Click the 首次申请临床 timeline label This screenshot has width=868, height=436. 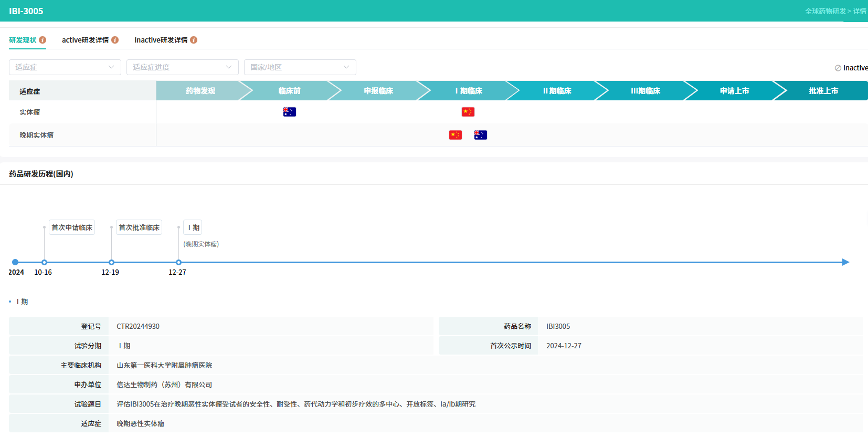coord(72,227)
